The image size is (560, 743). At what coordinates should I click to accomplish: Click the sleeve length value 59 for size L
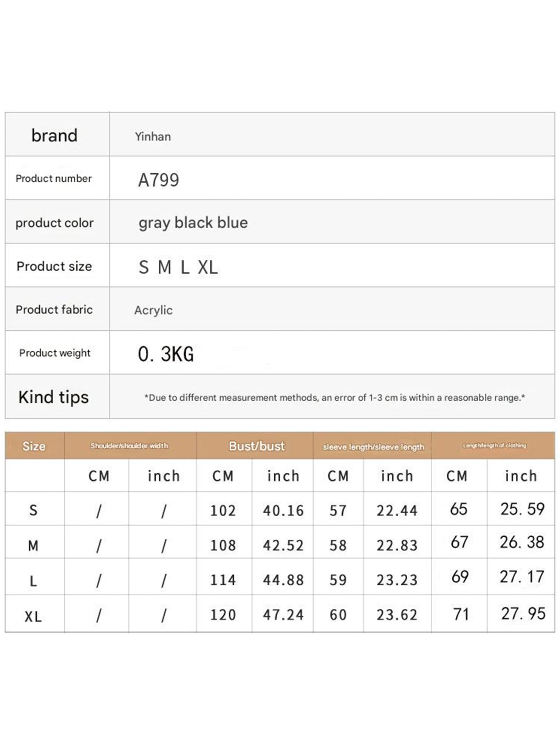pos(338,580)
